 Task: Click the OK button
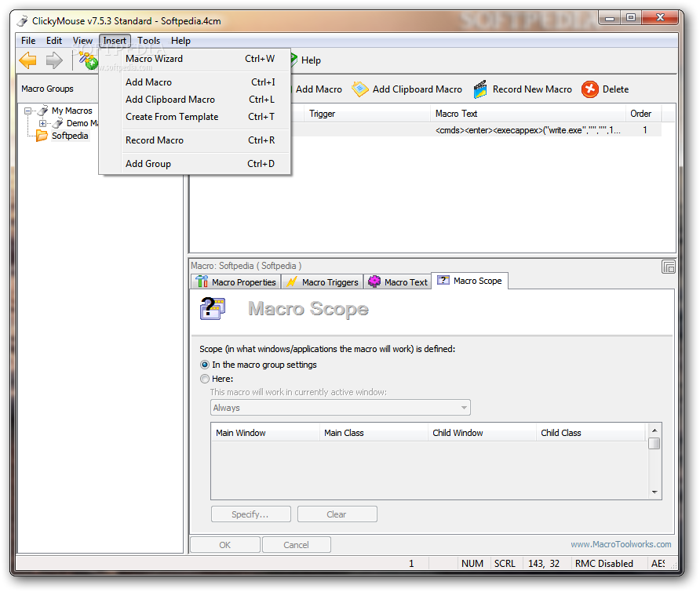click(225, 545)
